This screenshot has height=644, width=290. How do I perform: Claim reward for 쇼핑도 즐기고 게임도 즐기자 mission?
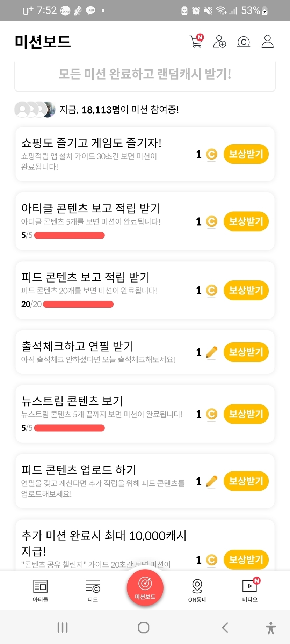(246, 154)
